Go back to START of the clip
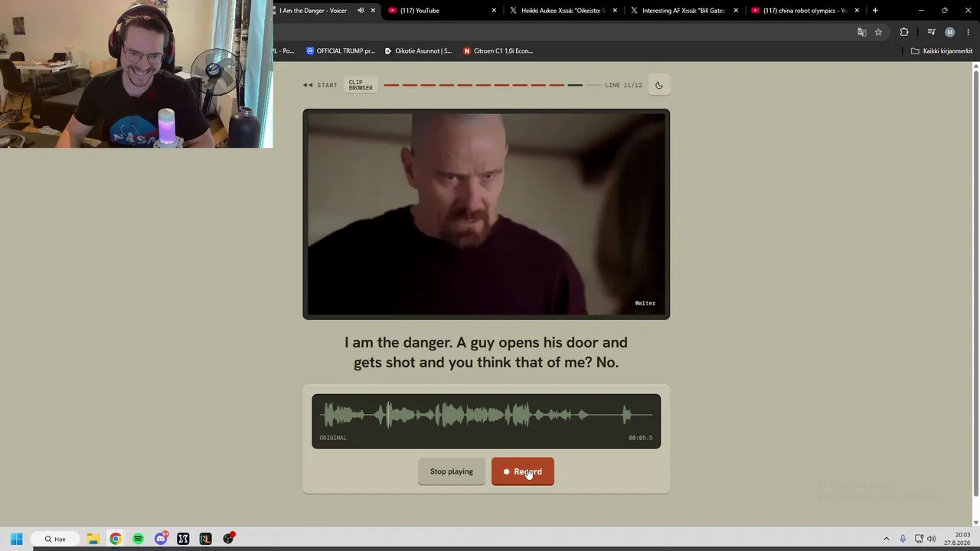 coord(320,85)
